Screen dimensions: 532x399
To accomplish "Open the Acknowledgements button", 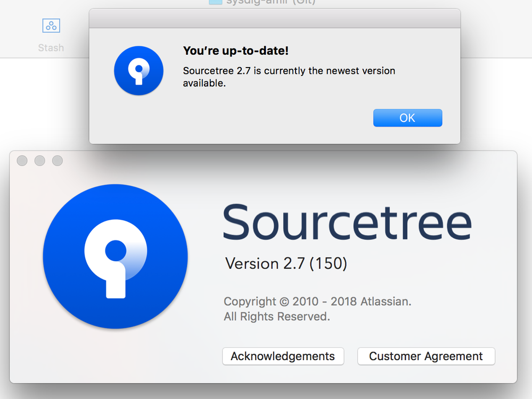I will 283,356.
